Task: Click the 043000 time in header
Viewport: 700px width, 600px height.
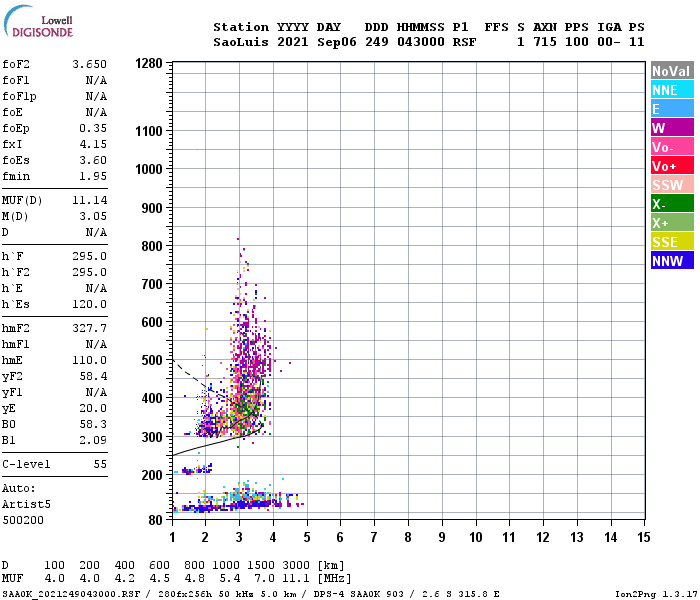Action: click(421, 42)
